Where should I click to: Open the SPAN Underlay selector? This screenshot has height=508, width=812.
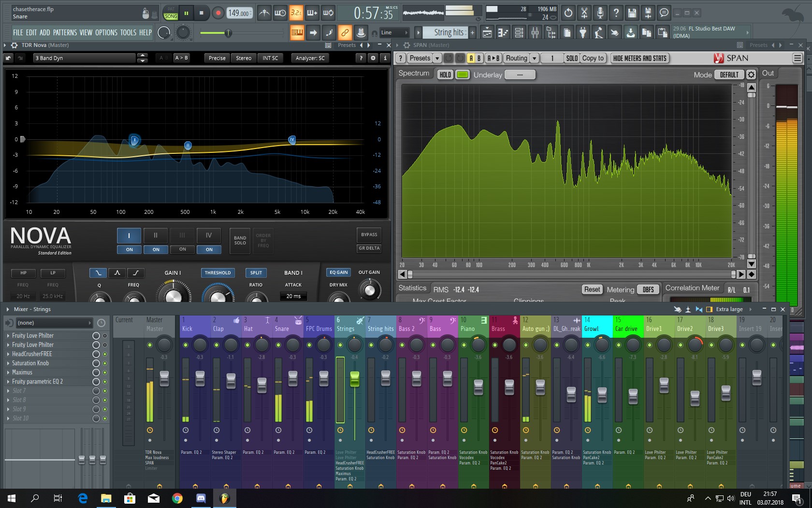point(520,75)
